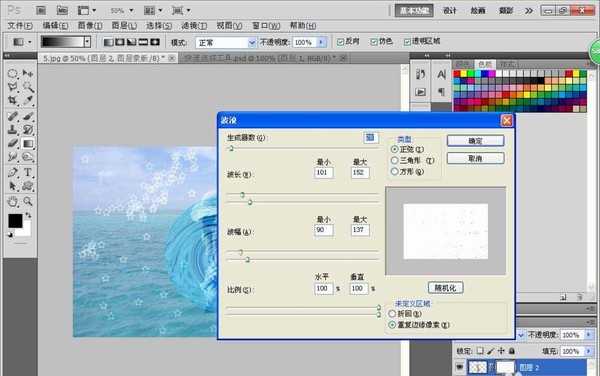
Task: Select the Brush tool
Action: coord(28,116)
